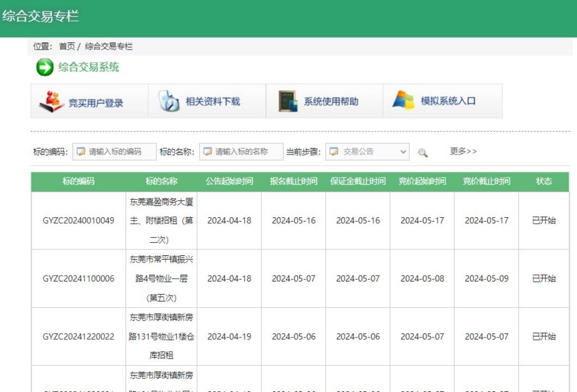
Task: Click the green arrow 综合交易系统 icon
Action: click(43, 67)
